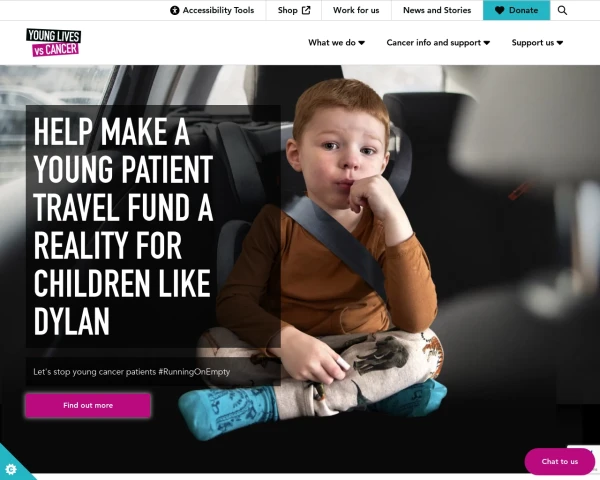Expand the What we do arrow
The width and height of the screenshot is (600, 480).
[x=361, y=43]
